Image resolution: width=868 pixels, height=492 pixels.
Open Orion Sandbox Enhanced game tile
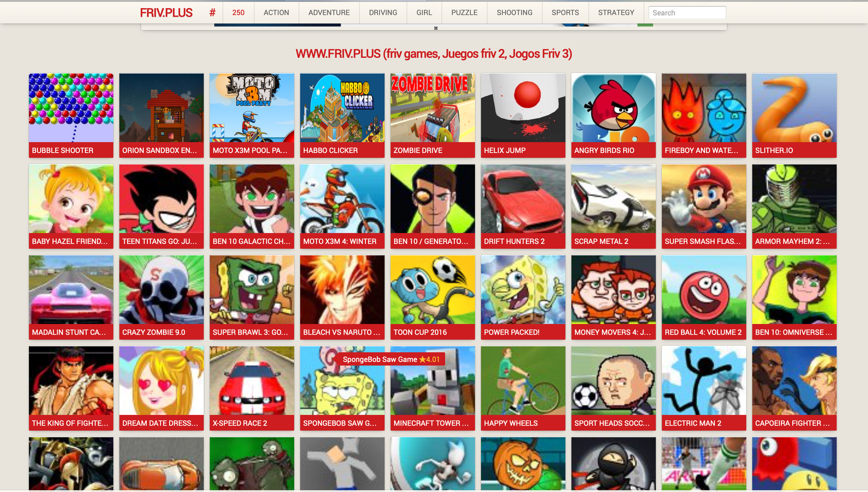(161, 115)
